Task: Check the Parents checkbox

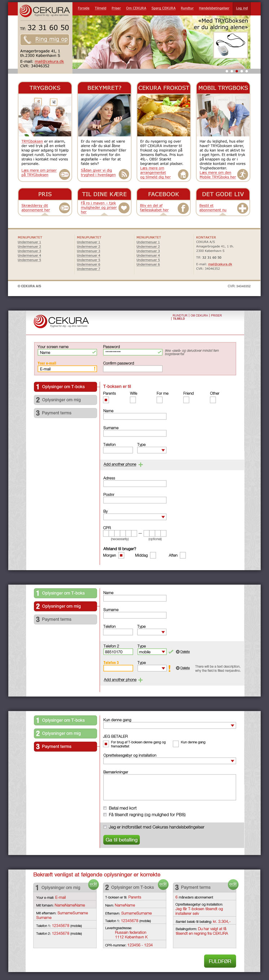Action: [106, 400]
